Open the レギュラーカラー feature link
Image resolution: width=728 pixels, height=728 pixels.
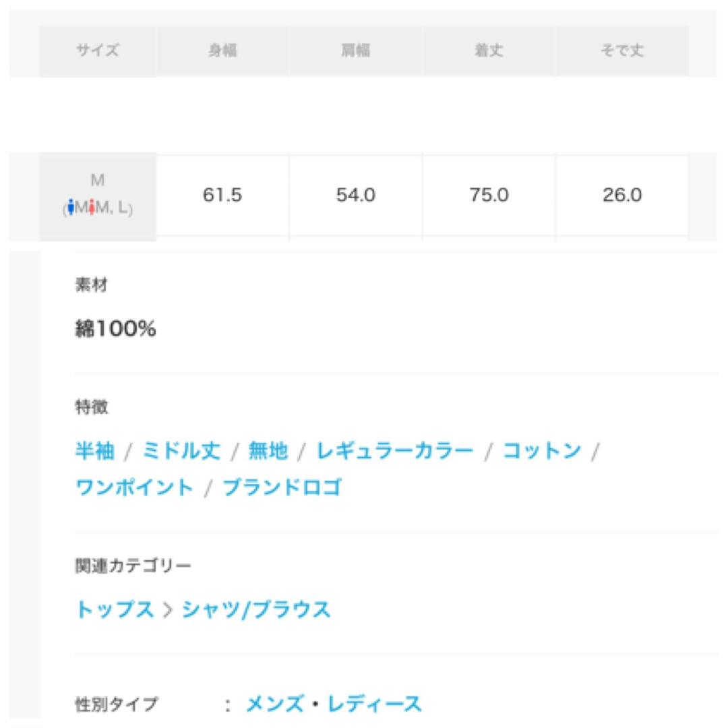click(x=394, y=451)
